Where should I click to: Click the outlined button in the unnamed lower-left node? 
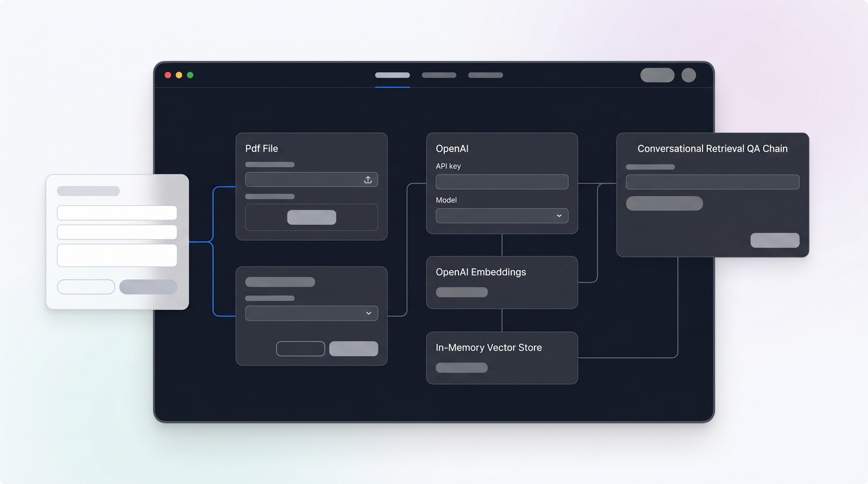click(301, 349)
